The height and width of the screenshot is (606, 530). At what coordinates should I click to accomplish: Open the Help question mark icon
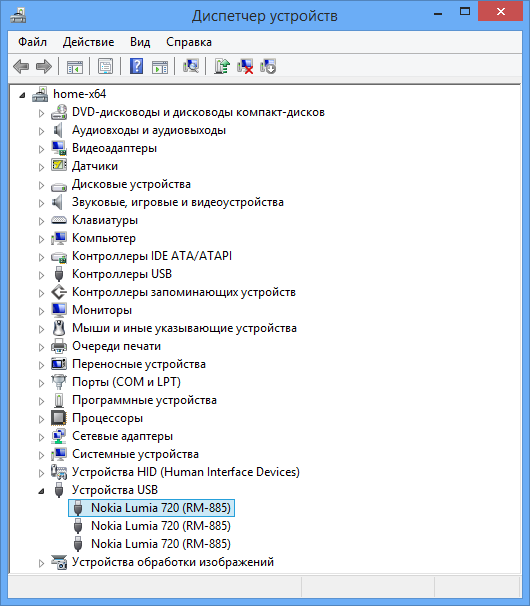pos(136,66)
